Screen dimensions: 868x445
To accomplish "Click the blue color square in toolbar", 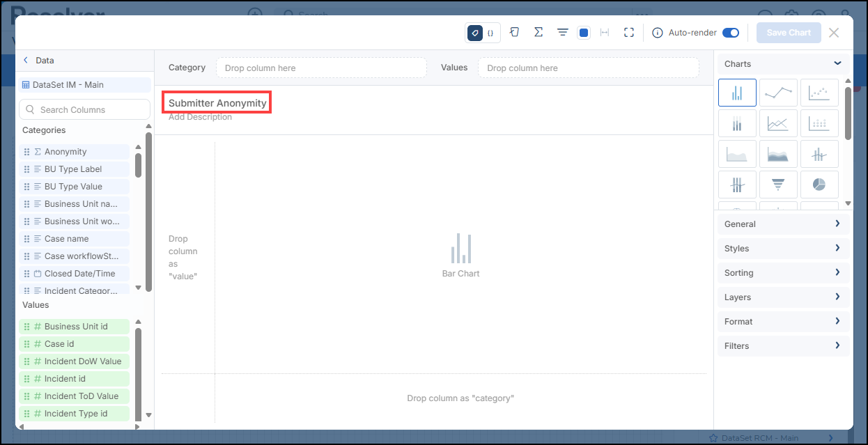I will (x=584, y=33).
